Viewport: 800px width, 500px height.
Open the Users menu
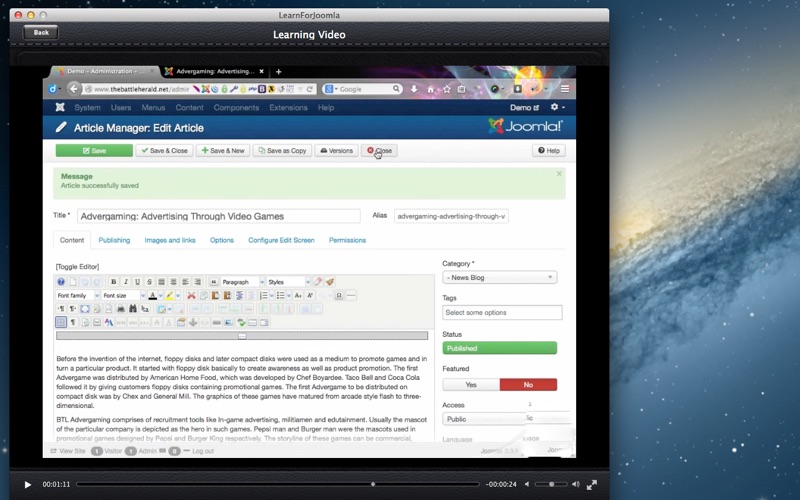[121, 108]
